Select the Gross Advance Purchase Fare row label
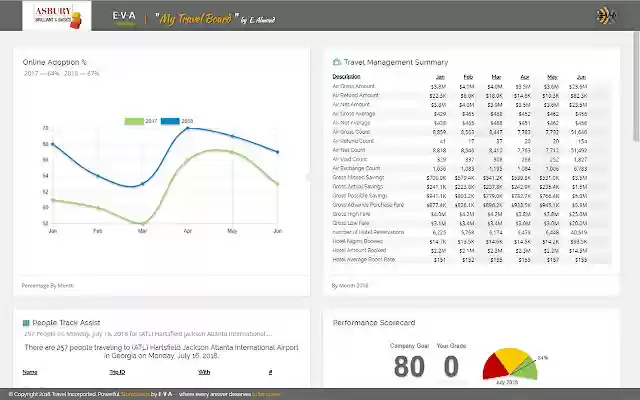Screen dimensions: 640x400 [x=368, y=204]
